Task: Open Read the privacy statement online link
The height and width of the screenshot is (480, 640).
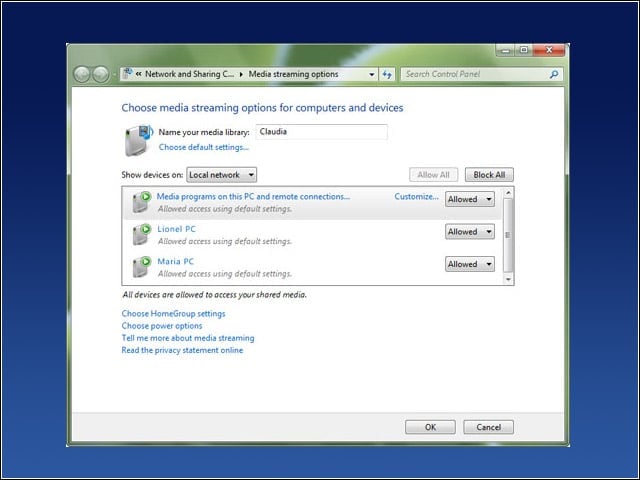Action: click(x=182, y=350)
